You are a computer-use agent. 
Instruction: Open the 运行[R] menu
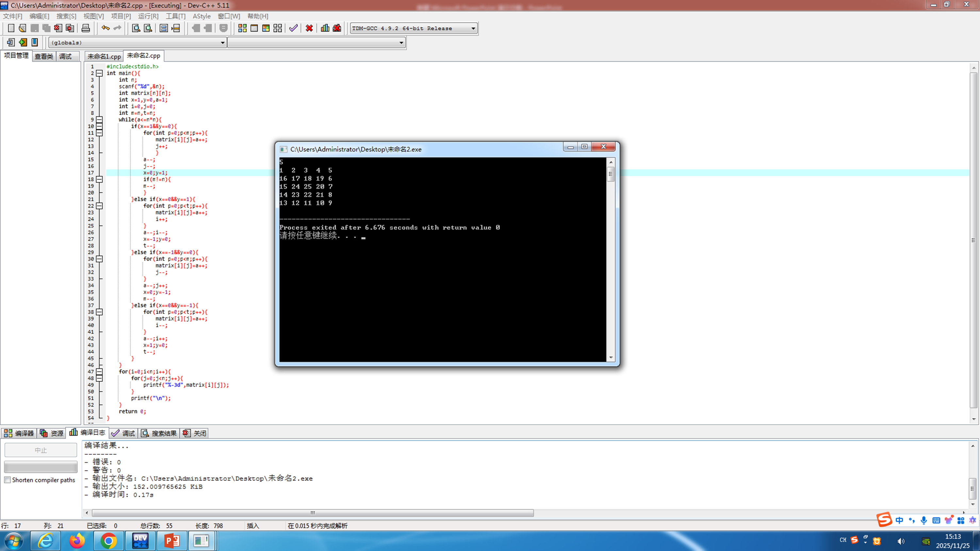click(x=148, y=16)
